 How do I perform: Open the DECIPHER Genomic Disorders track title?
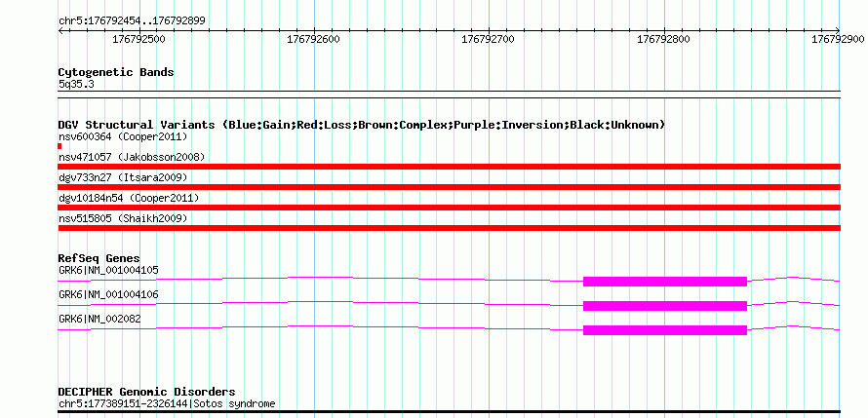pyautogui.click(x=146, y=392)
